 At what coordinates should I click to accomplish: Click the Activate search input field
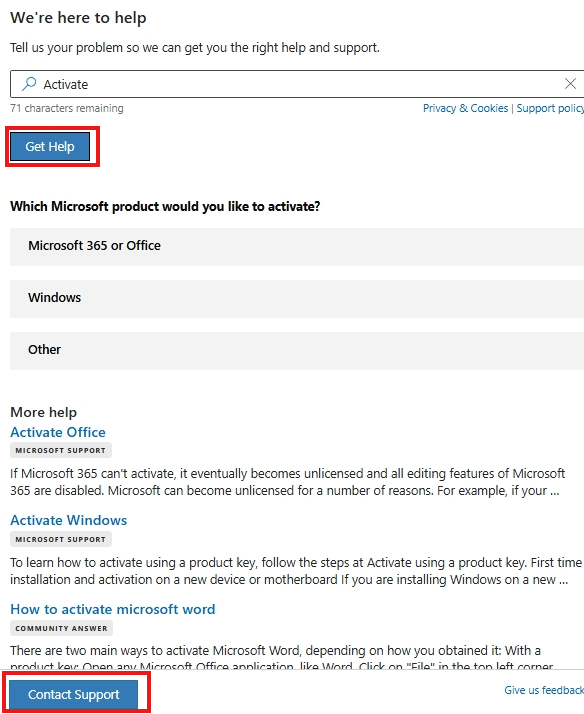pos(297,84)
